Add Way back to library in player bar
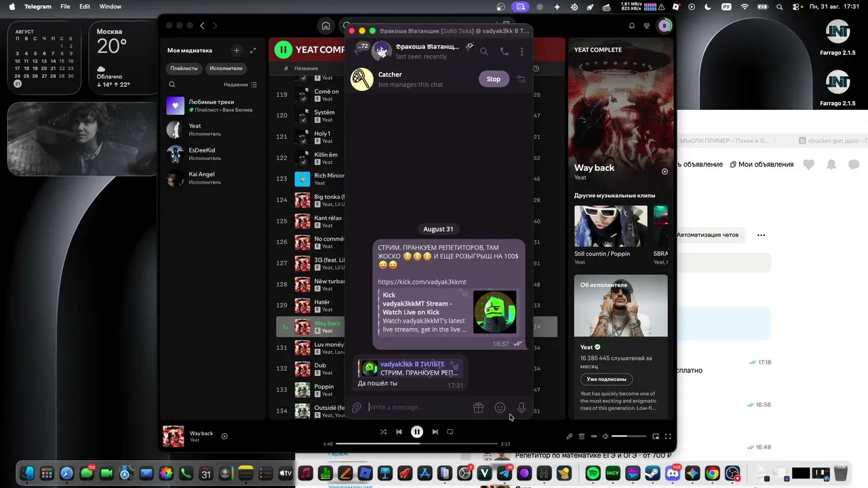Image resolution: width=868 pixels, height=488 pixels. pos(224,436)
